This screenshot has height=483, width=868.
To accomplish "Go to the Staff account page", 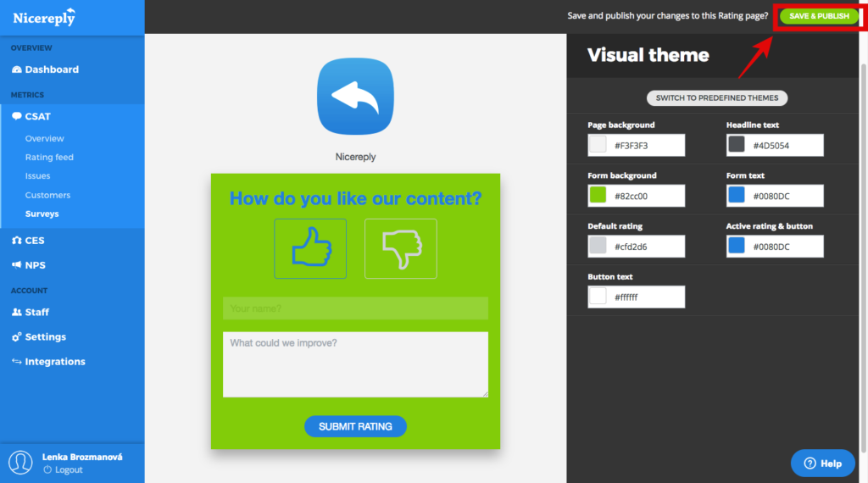I will pos(36,312).
